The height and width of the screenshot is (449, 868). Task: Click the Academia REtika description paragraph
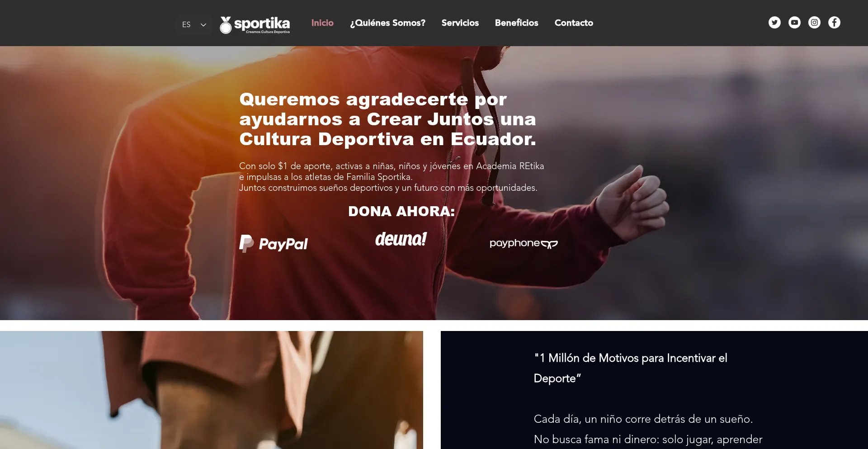392,177
